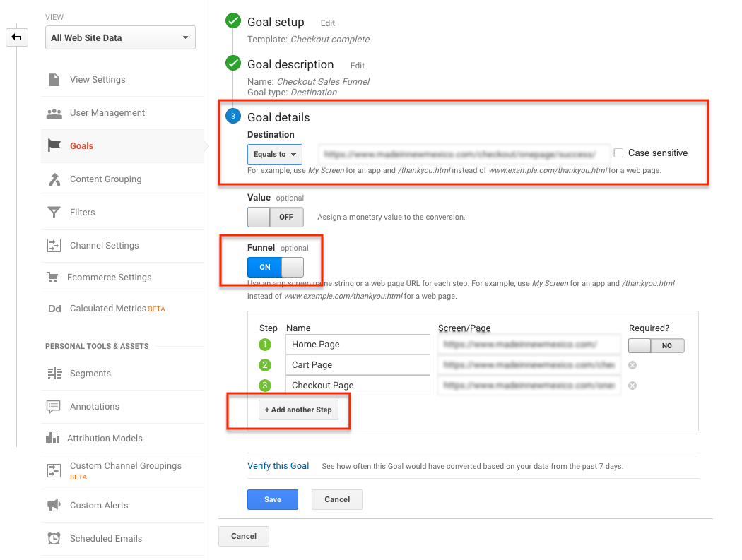This screenshot has height=560, width=742.
Task: Click the Content Grouping icon
Action: (53, 179)
